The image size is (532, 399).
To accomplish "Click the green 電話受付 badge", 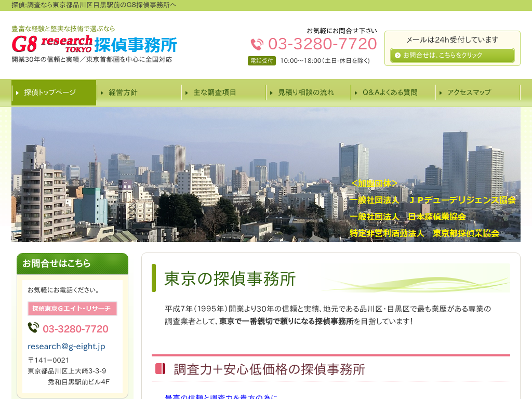I will 261,61.
